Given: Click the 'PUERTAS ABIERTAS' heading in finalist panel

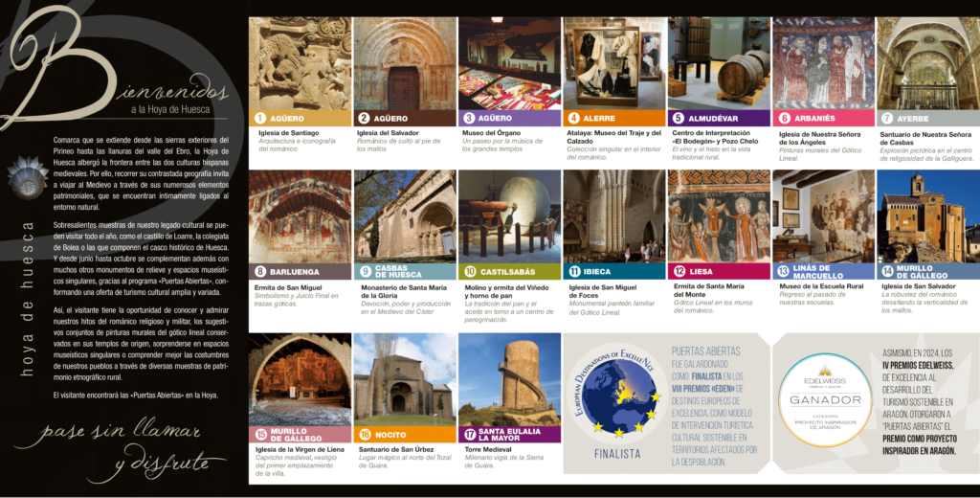Looking at the screenshot, I should tap(705, 351).
